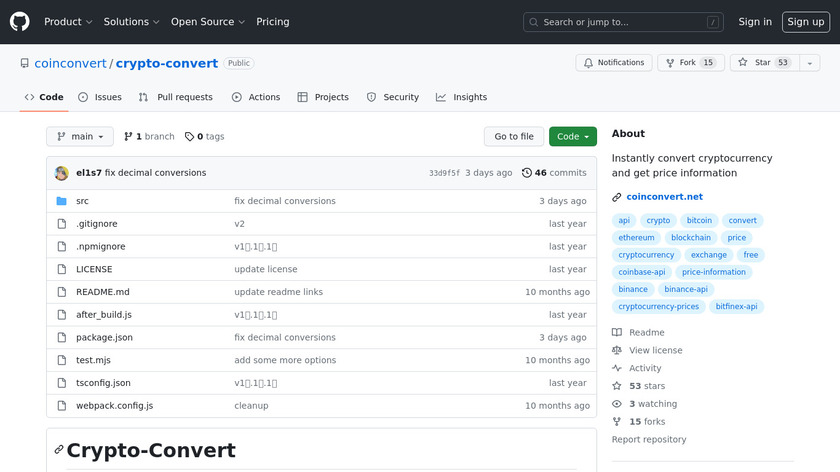Switch to the Pull requests tab
The width and height of the screenshot is (840, 472).
pyautogui.click(x=176, y=97)
